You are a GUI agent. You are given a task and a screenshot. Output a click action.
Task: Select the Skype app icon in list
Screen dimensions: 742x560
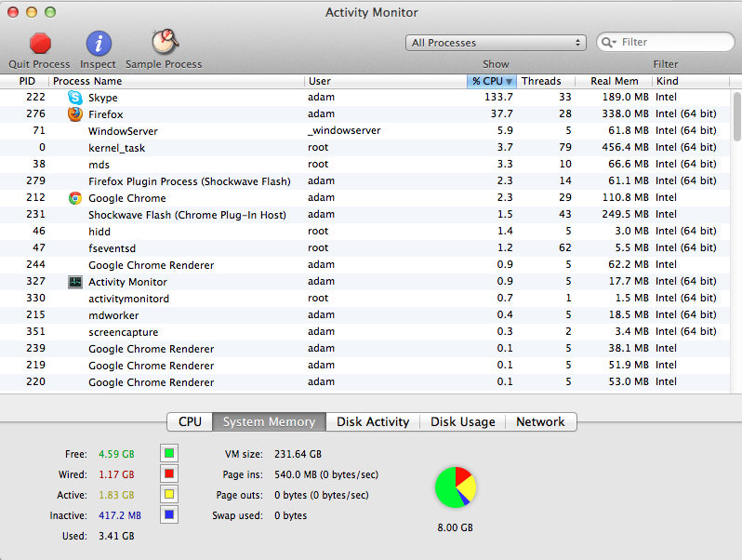tap(74, 98)
